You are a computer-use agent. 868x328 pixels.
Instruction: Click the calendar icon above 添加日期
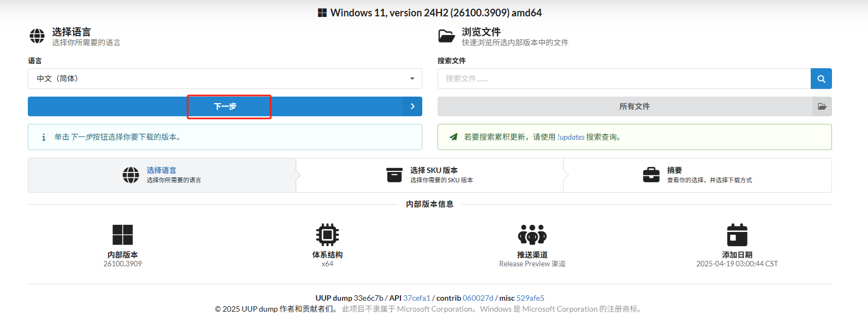(x=737, y=235)
